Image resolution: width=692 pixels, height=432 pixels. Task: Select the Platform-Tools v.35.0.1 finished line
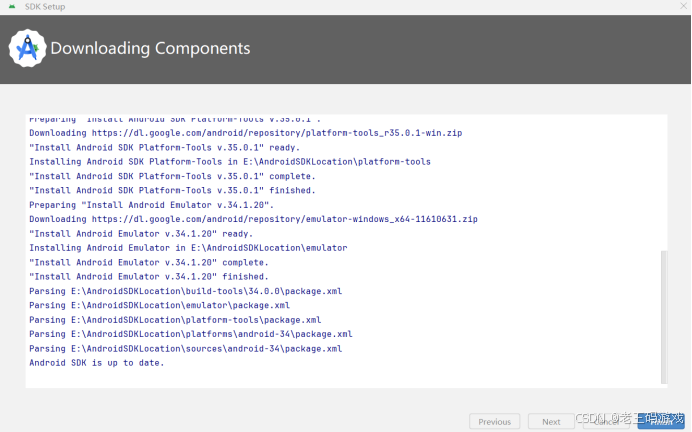(x=172, y=190)
